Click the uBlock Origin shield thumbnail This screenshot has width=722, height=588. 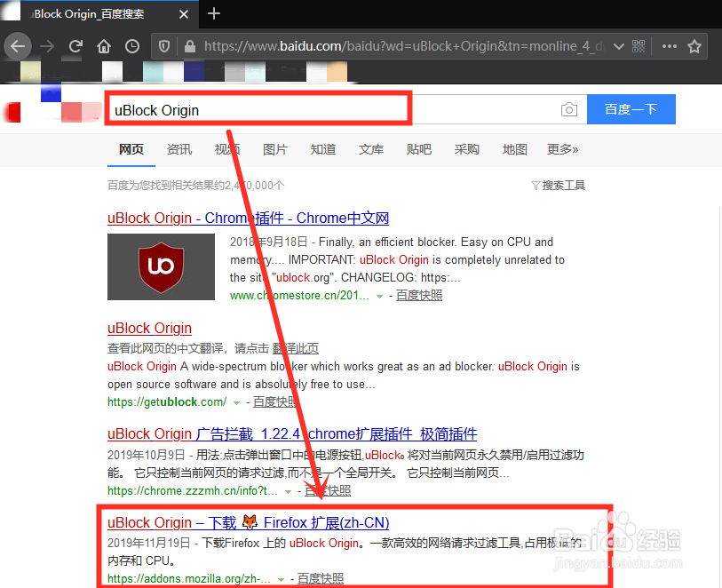161,266
